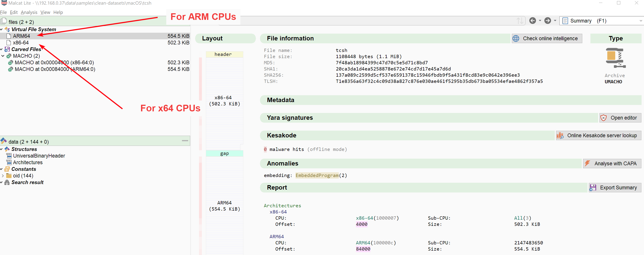Click the Search result binoculars icon
This screenshot has width=644, height=255.
tap(7, 182)
